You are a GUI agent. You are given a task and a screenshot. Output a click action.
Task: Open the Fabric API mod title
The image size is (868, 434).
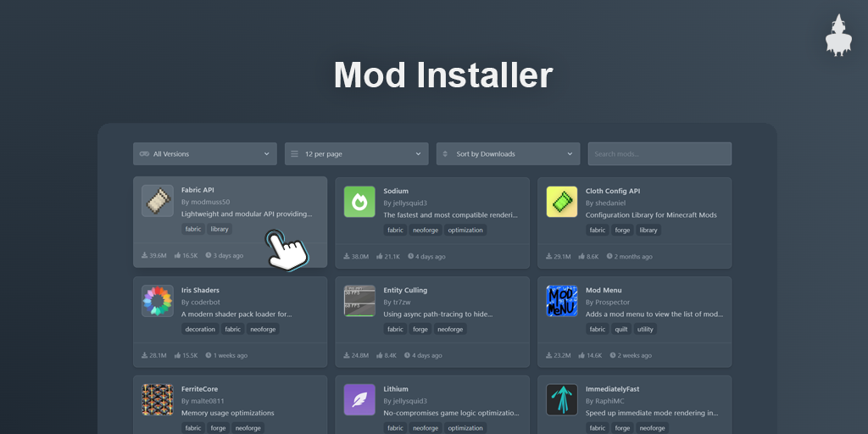pyautogui.click(x=198, y=190)
